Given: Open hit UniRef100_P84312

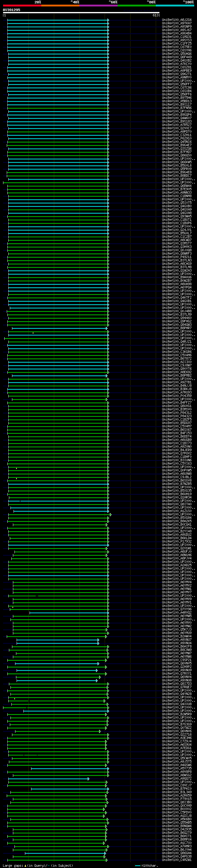Looking at the screenshot, I should 177,412.
